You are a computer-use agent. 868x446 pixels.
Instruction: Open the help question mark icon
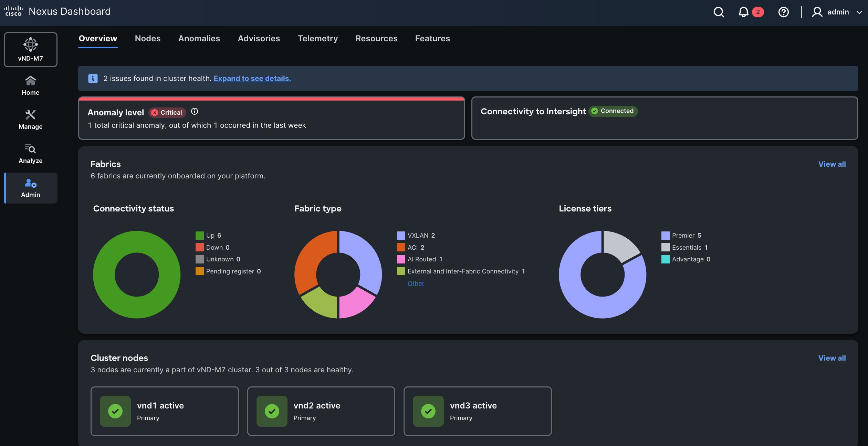[x=783, y=12]
